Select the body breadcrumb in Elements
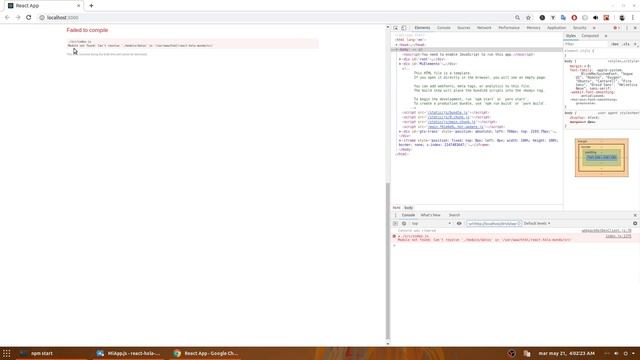 (409, 208)
